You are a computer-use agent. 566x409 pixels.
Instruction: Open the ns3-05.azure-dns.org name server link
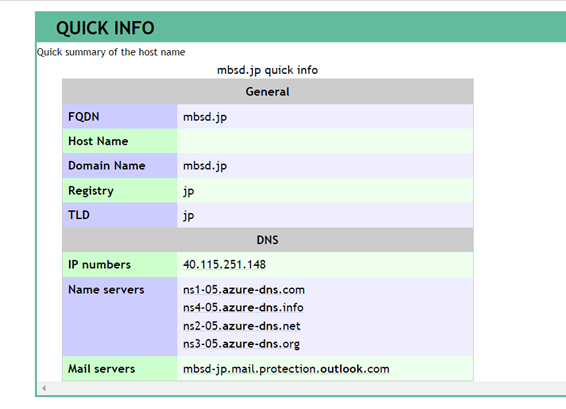[x=241, y=344]
